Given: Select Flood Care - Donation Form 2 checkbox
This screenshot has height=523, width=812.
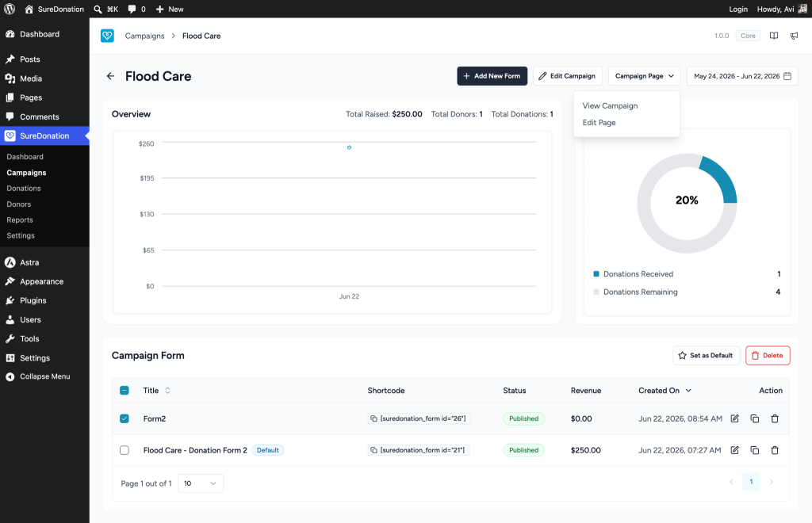Looking at the screenshot, I should [124, 450].
